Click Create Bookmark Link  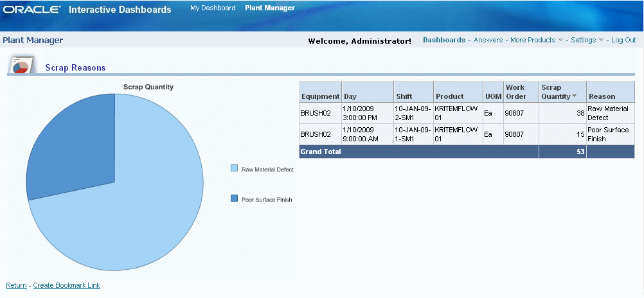click(x=67, y=285)
